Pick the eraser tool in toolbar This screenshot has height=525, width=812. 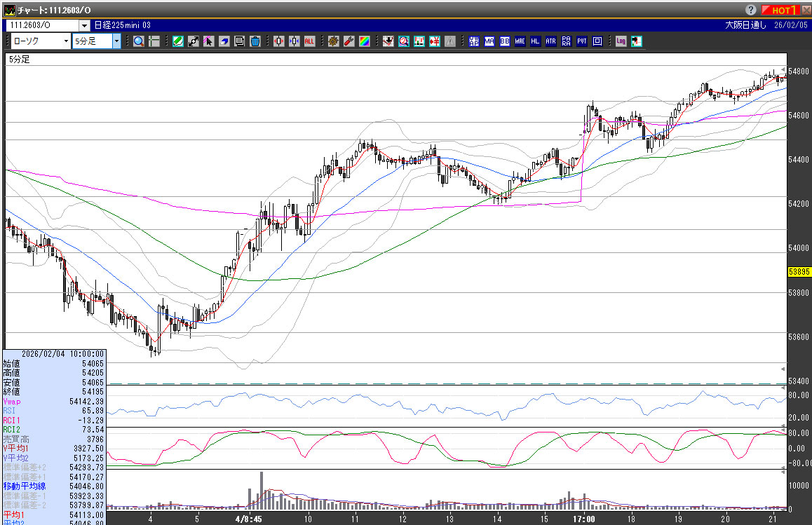224,41
